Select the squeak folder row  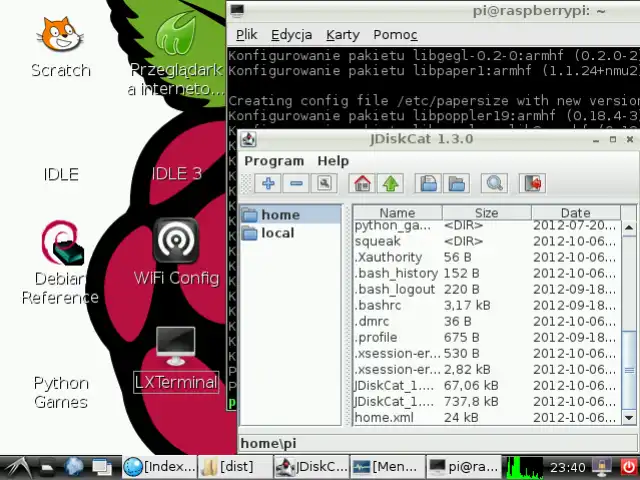tap(487, 241)
